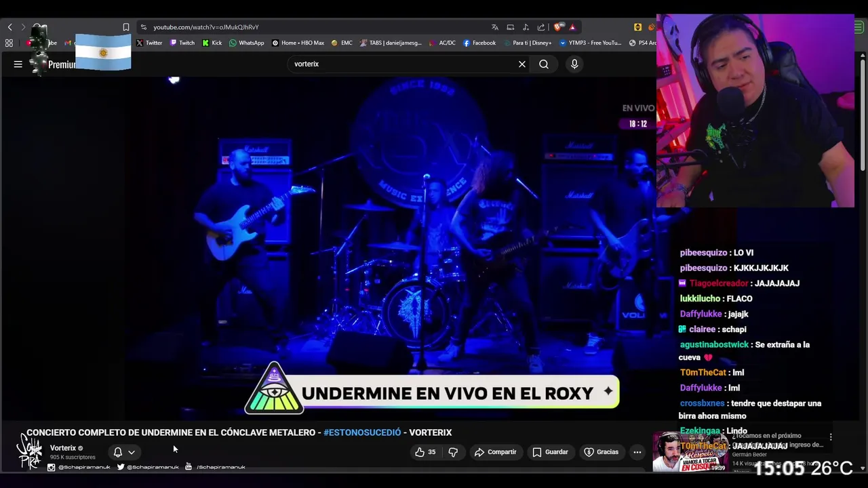Image resolution: width=868 pixels, height=488 pixels.
Task: Click the magnifying glass search button
Action: (x=544, y=64)
